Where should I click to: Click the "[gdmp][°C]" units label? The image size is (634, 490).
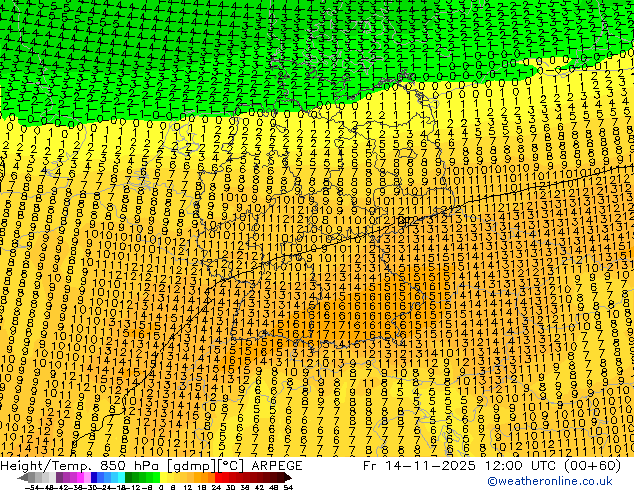[205, 466]
